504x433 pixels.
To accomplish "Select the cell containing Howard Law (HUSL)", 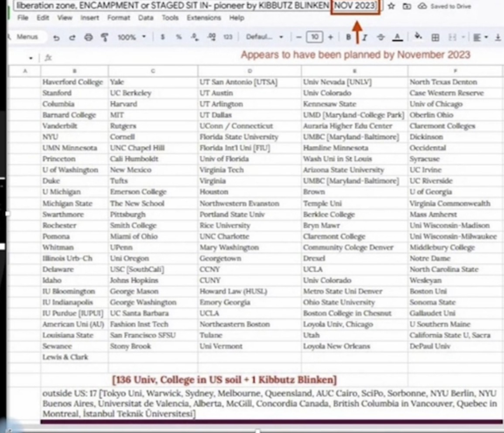I will (x=250, y=291).
